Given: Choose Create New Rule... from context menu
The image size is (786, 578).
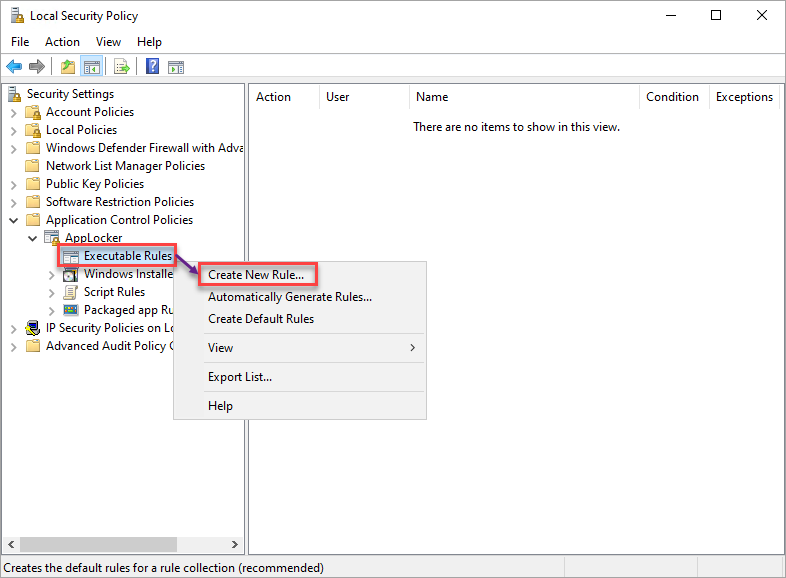Looking at the screenshot, I should (x=256, y=275).
